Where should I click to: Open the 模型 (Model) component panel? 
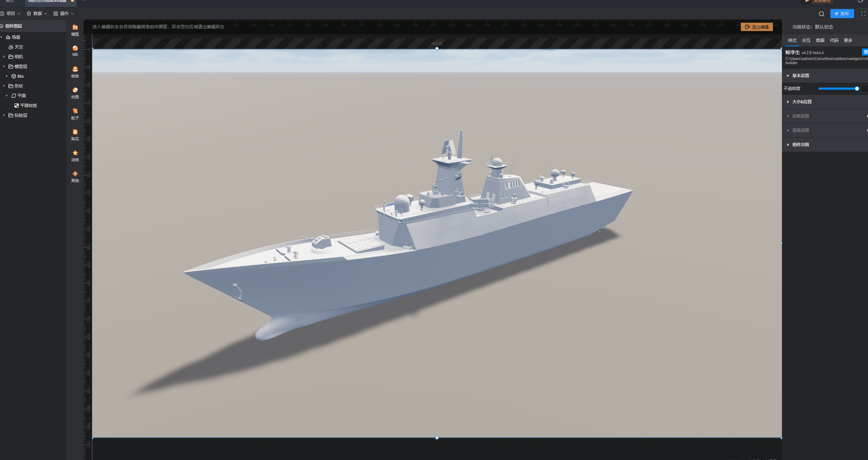[x=75, y=30]
